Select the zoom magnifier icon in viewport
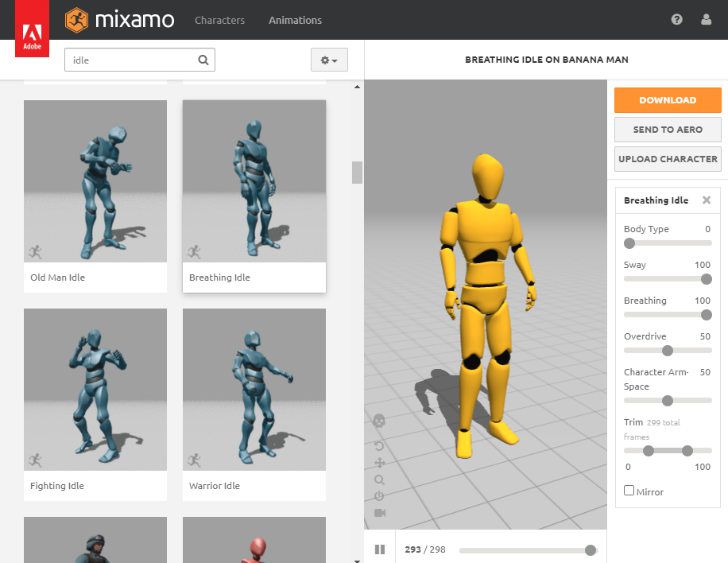Viewport: 728px width, 563px height. (x=379, y=480)
